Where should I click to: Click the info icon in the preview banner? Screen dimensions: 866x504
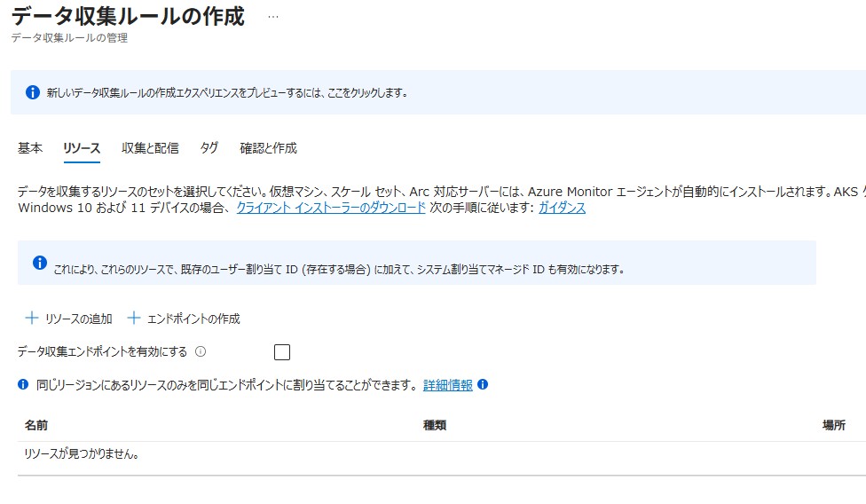33,92
